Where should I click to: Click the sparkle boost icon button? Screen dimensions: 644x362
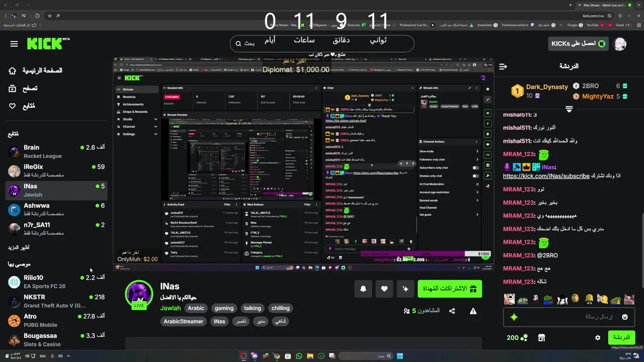(x=406, y=289)
